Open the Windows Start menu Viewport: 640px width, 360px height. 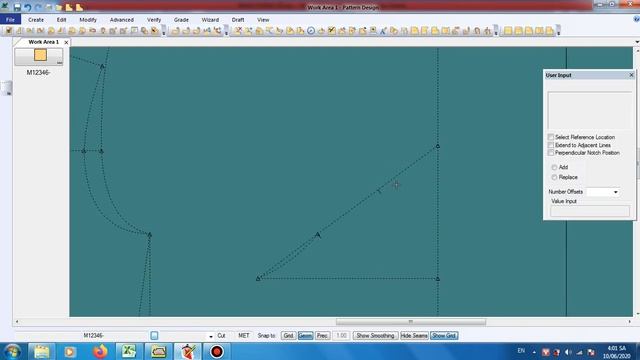[x=12, y=351]
